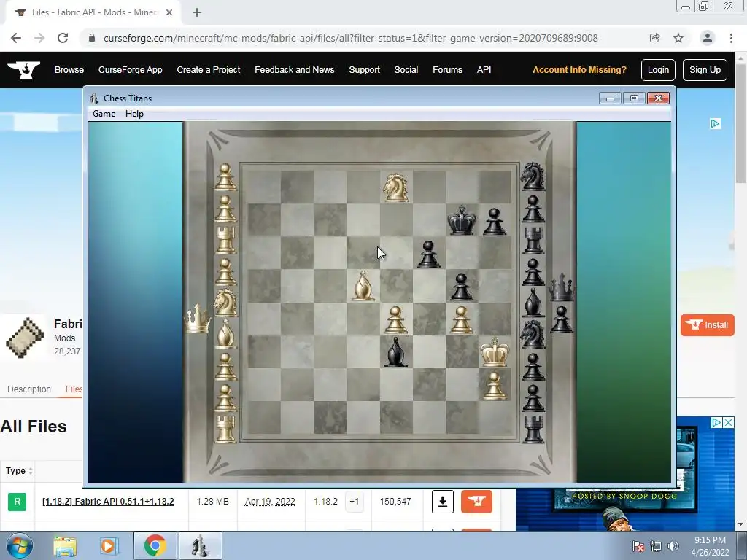Viewport: 747px width, 560px height.
Task: Select the white pawn diagonally above the white king
Action: 461,319
